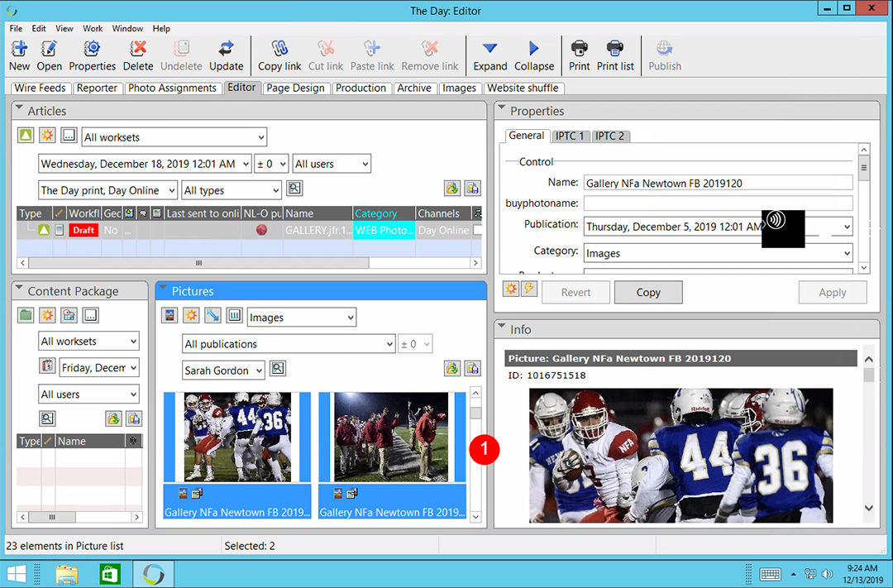Open the Store icon on the taskbar
Viewport: 893px width, 588px height.
click(x=109, y=574)
